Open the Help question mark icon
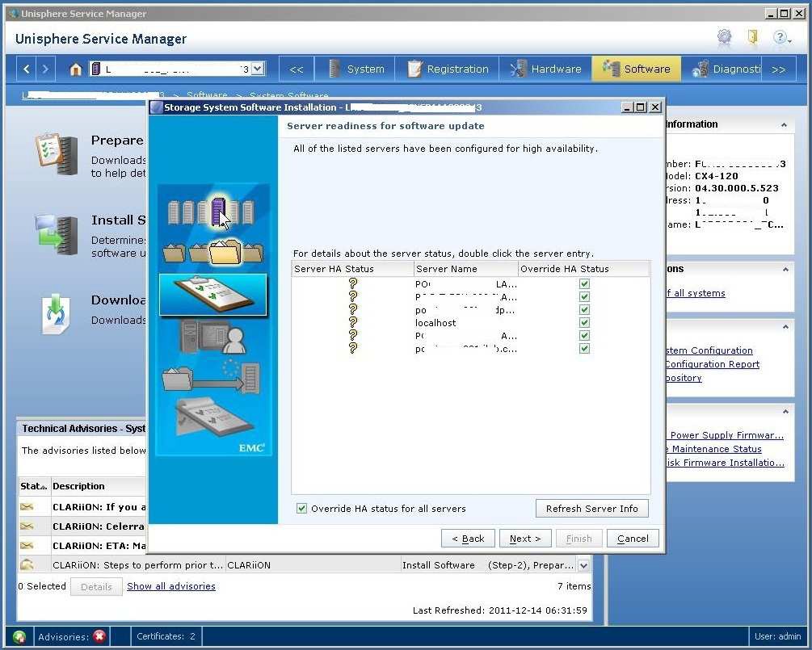The image size is (812, 650). point(780,37)
